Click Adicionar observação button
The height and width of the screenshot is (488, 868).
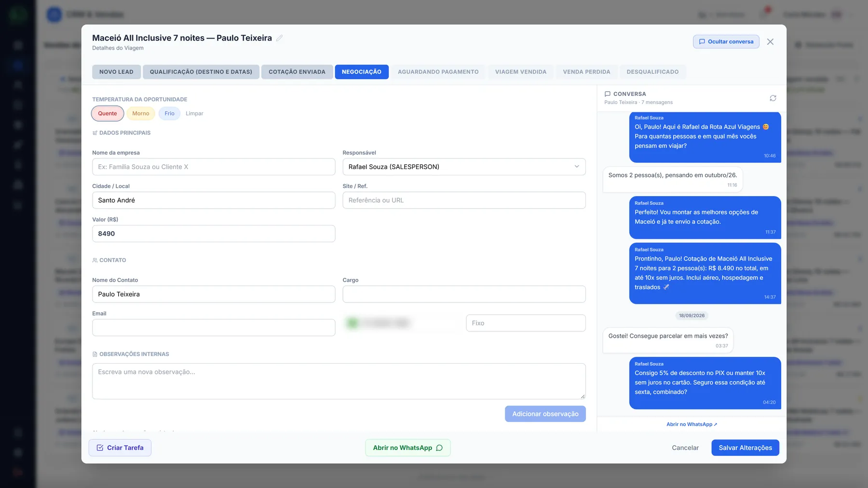coord(545,414)
